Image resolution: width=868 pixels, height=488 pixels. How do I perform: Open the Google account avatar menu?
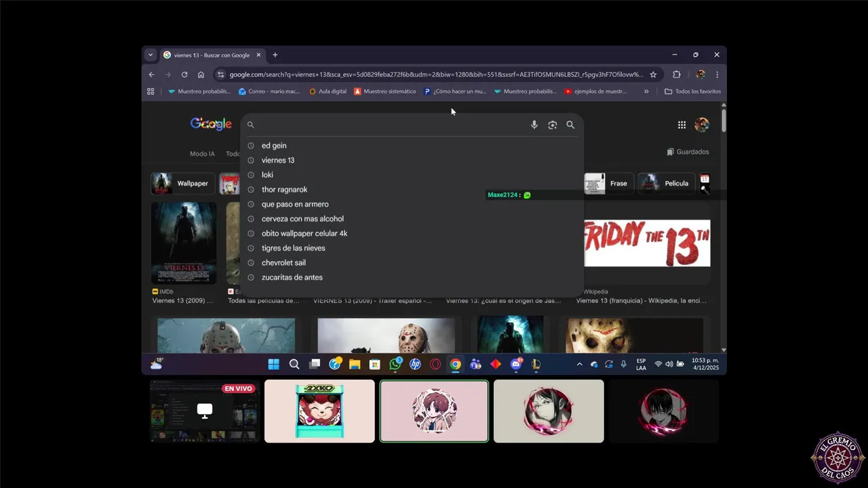tap(702, 125)
